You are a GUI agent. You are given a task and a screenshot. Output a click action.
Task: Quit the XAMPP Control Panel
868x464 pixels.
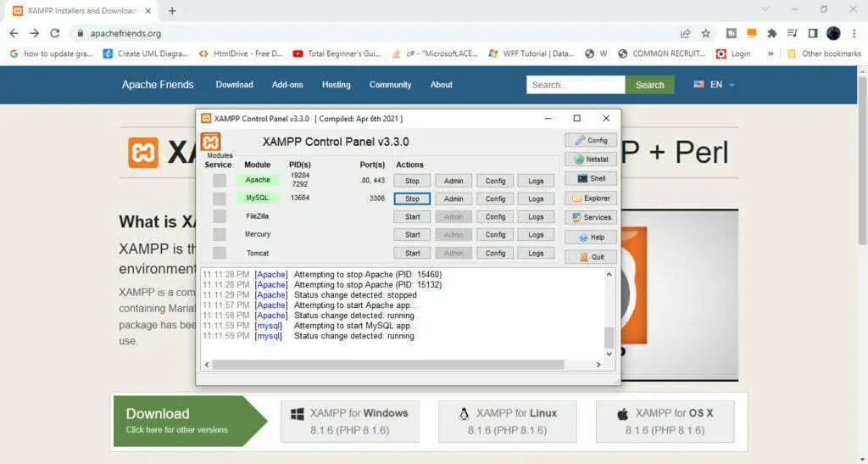tap(591, 257)
